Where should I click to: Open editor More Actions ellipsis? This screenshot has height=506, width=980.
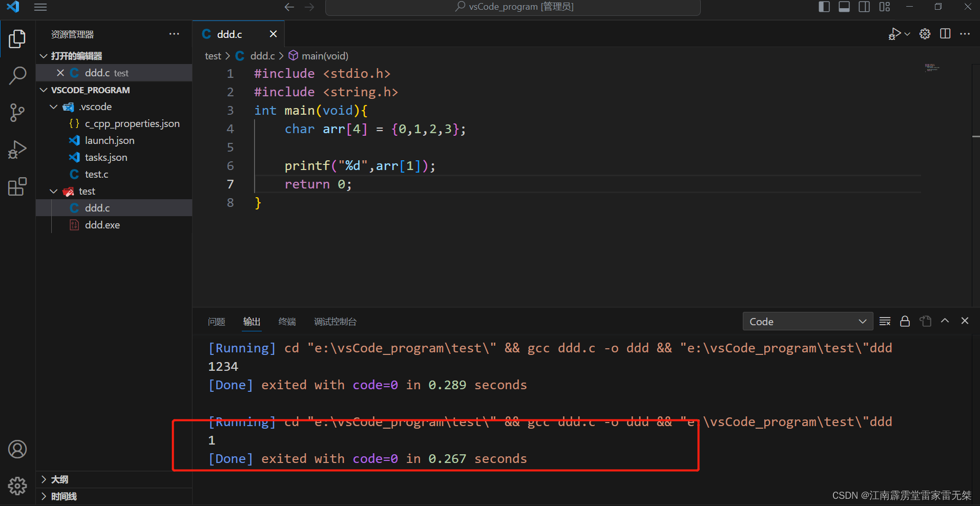tap(965, 34)
